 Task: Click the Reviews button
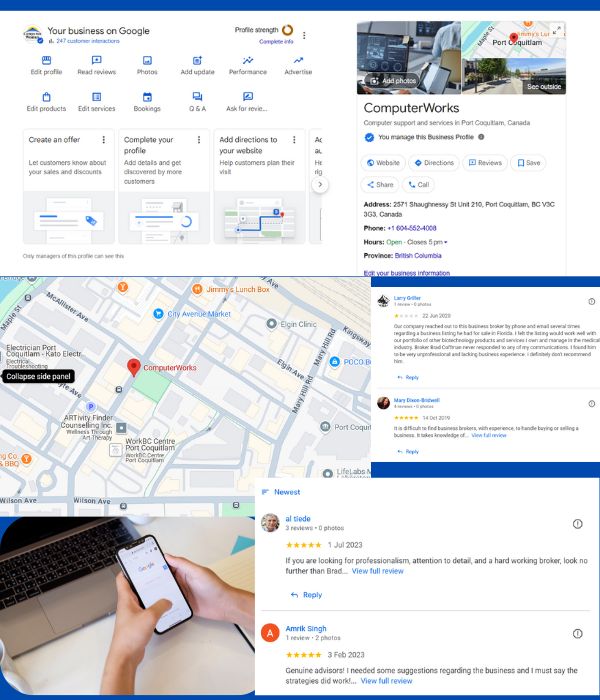pyautogui.click(x=485, y=163)
